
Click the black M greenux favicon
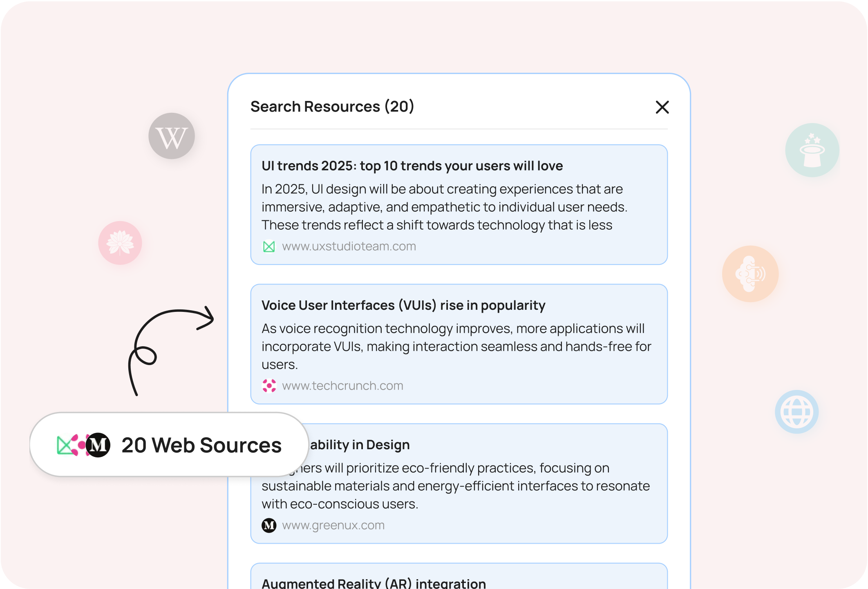tap(269, 525)
